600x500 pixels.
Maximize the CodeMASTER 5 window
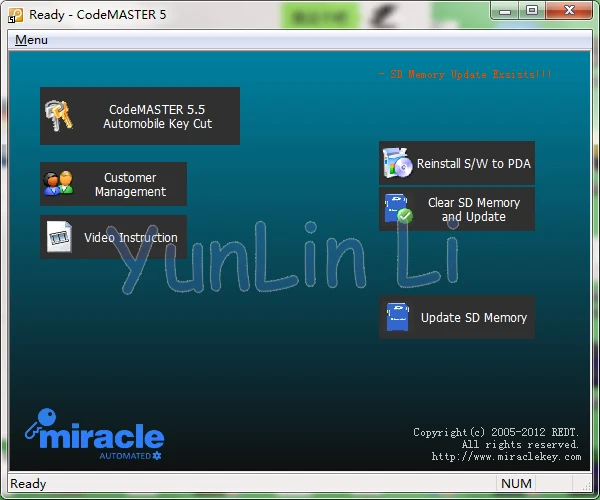[x=532, y=11]
